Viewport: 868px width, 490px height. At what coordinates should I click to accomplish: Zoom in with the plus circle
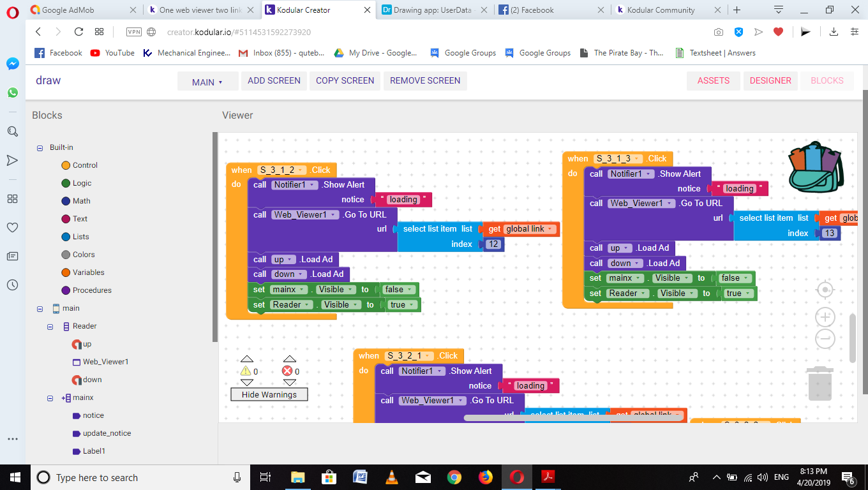point(825,317)
